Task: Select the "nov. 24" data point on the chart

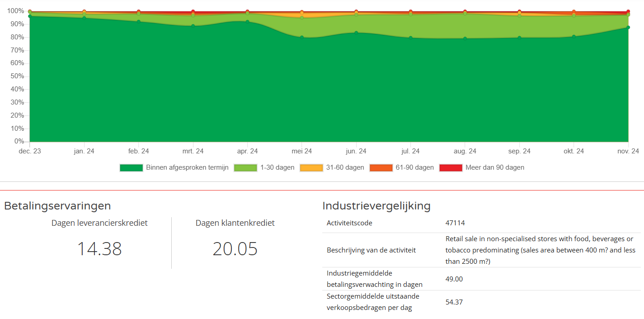Action: pyautogui.click(x=628, y=28)
